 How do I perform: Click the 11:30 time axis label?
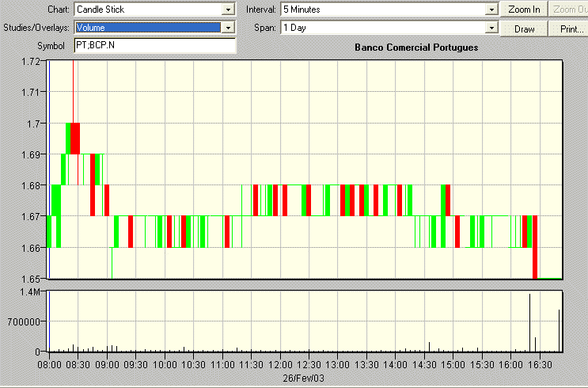[251, 364]
